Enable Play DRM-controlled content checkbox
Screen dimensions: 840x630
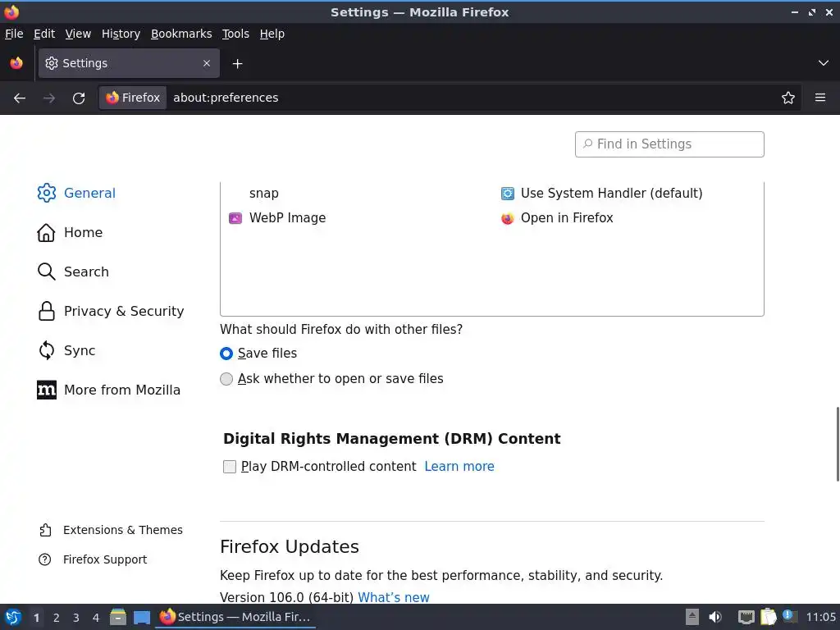coord(230,467)
